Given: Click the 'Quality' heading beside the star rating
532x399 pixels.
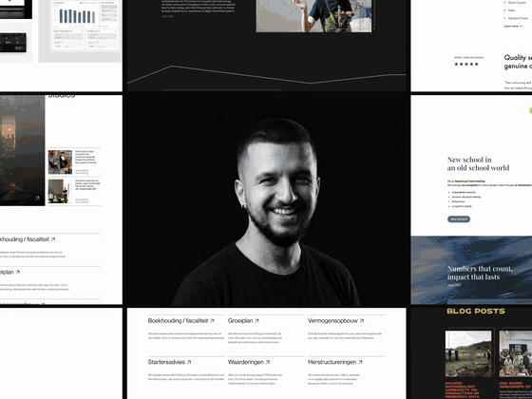Looking at the screenshot, I should [518, 62].
